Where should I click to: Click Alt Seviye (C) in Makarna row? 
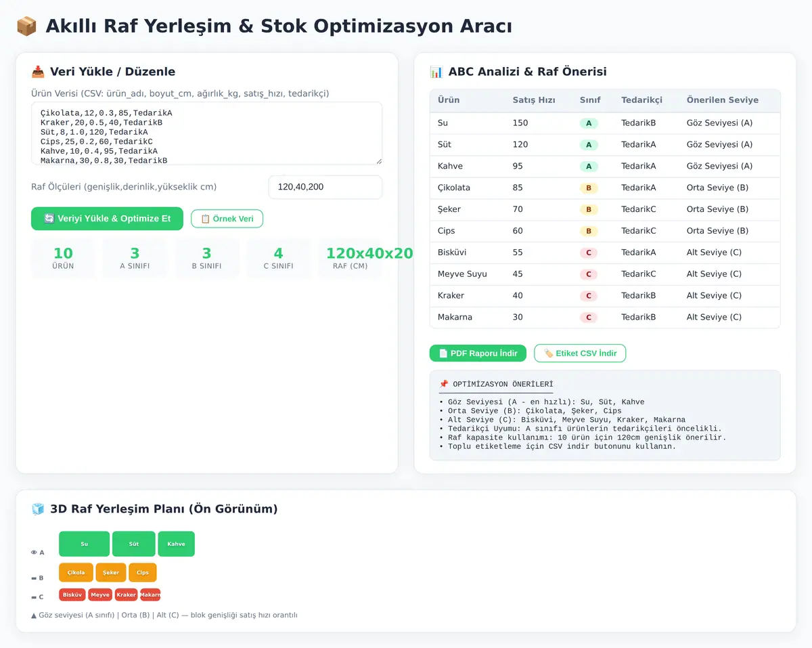pyautogui.click(x=714, y=318)
